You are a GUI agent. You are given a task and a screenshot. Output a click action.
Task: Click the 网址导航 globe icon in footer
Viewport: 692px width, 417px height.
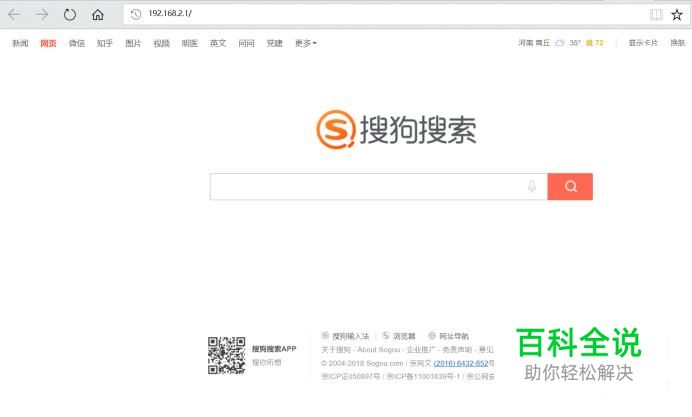[x=432, y=335]
